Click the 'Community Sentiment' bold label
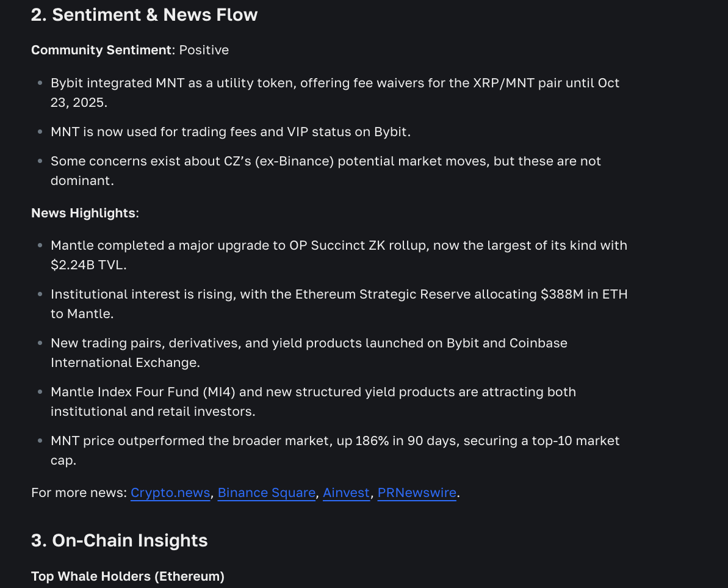 101,50
